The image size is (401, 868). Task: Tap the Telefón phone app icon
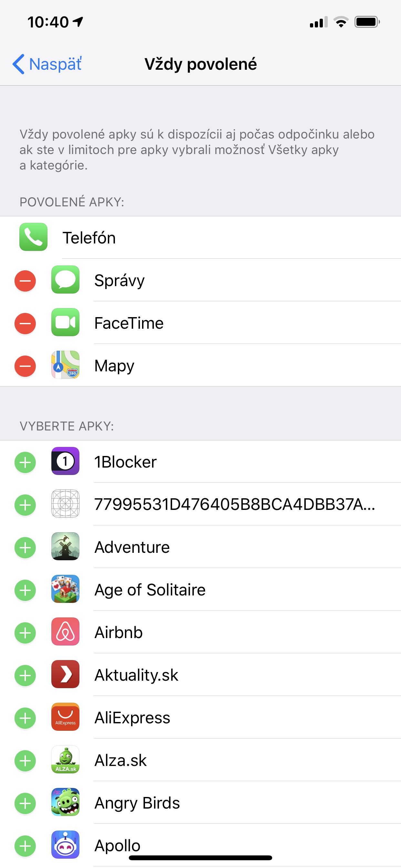click(x=33, y=237)
